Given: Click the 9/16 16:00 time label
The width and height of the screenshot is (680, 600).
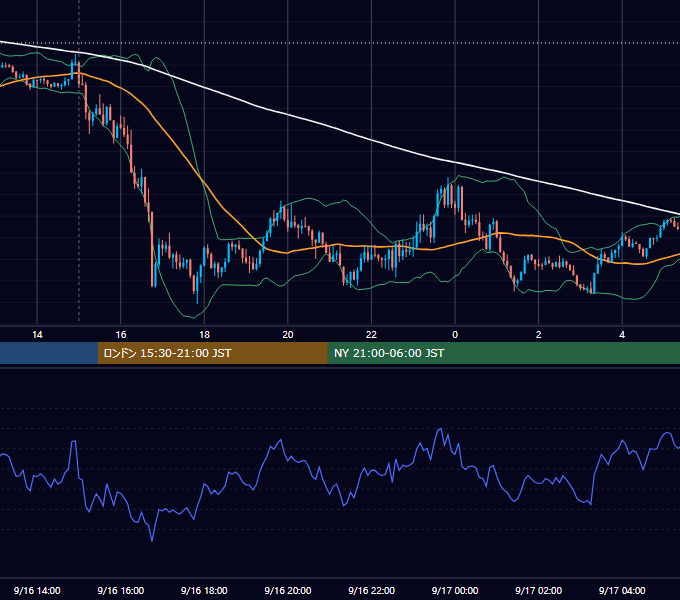Looking at the screenshot, I should tap(121, 590).
